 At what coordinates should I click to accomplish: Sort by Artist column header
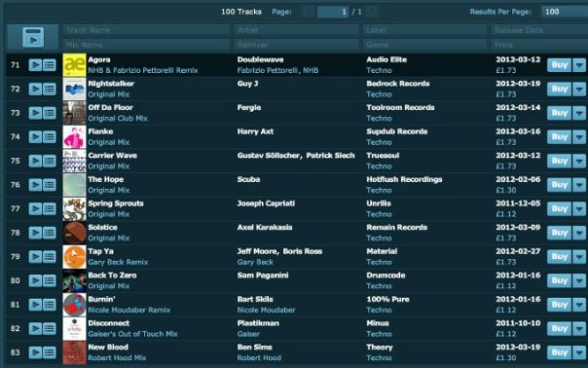[296, 30]
